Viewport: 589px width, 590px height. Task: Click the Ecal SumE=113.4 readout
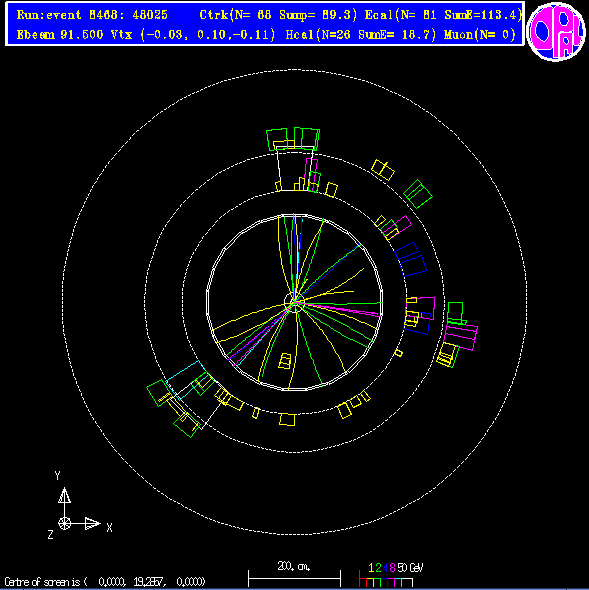click(x=444, y=15)
